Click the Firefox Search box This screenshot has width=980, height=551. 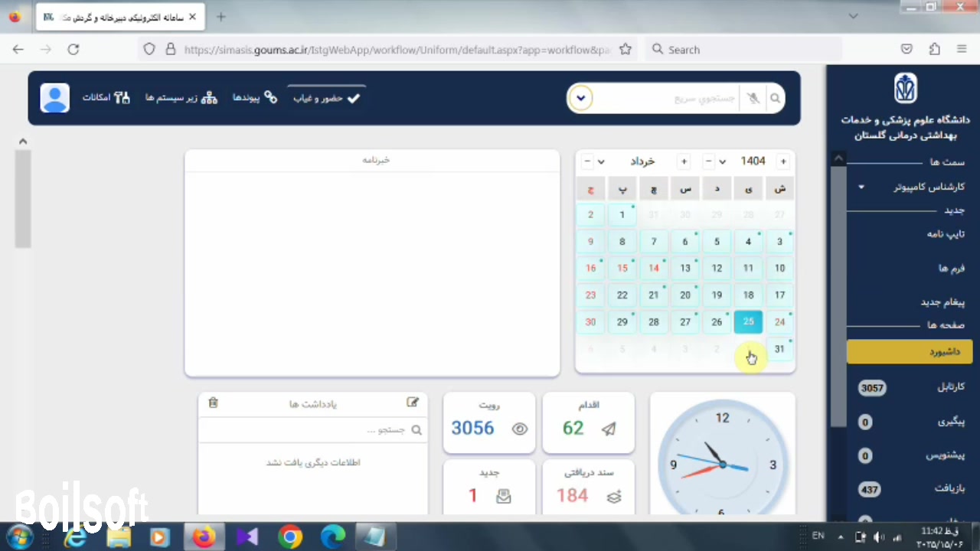pyautogui.click(x=743, y=49)
